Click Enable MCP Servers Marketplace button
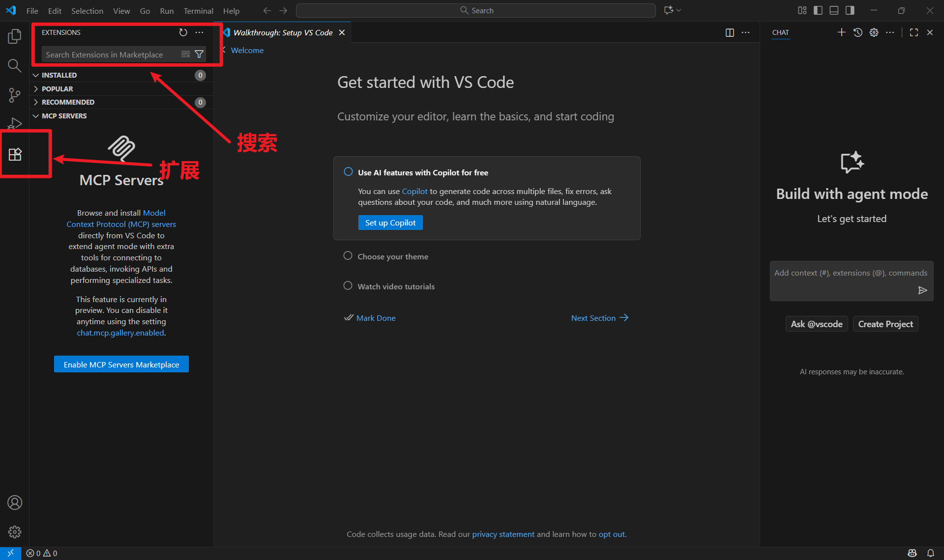 coord(121,364)
